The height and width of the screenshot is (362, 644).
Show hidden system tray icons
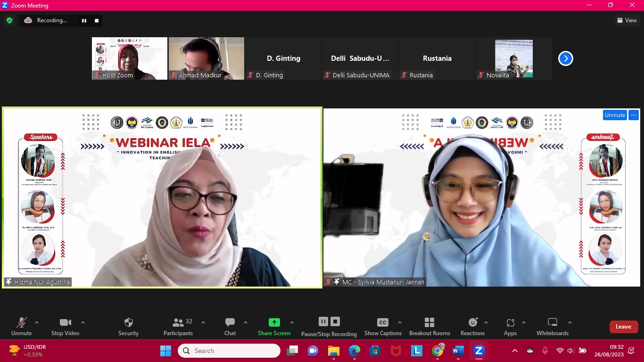coord(515,351)
